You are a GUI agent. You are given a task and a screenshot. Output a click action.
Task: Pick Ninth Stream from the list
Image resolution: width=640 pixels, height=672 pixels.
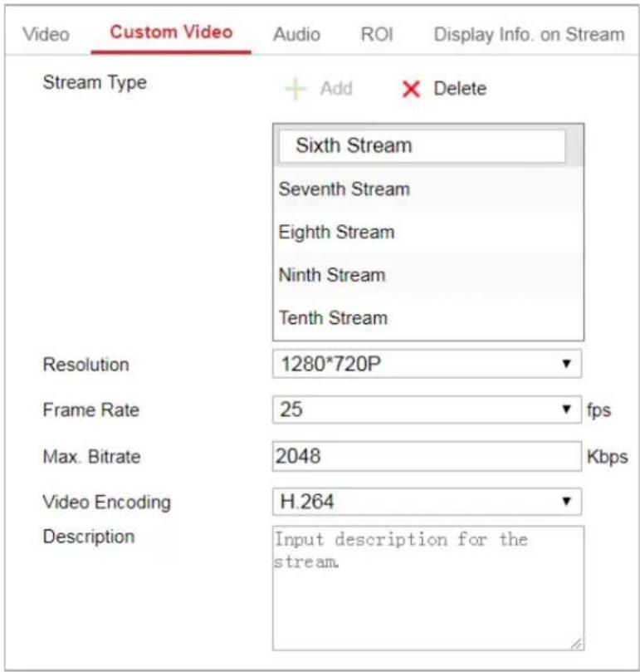[427, 275]
